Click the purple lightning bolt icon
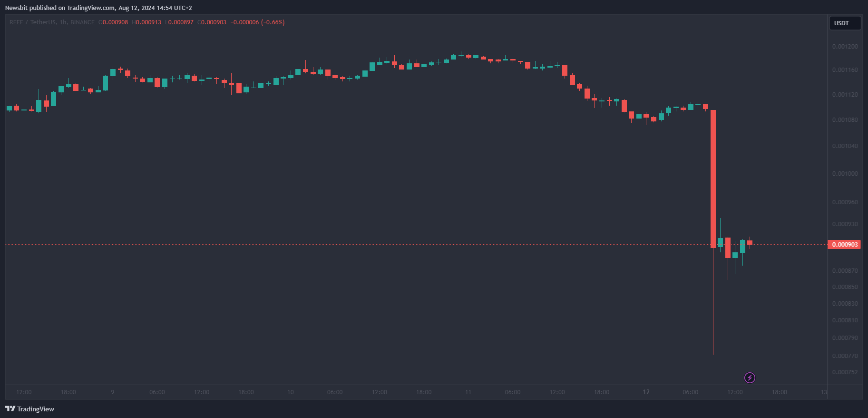Screen dimensions: 868x418 click(x=750, y=378)
